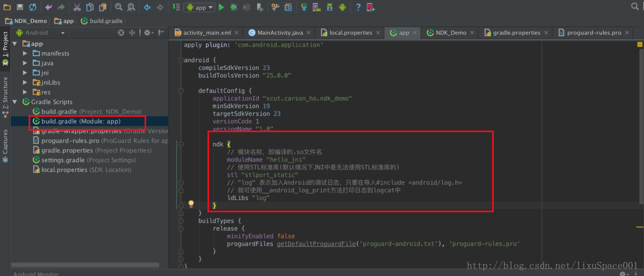Expand the jniLibs folder
644x276 pixels.
[x=24, y=82]
